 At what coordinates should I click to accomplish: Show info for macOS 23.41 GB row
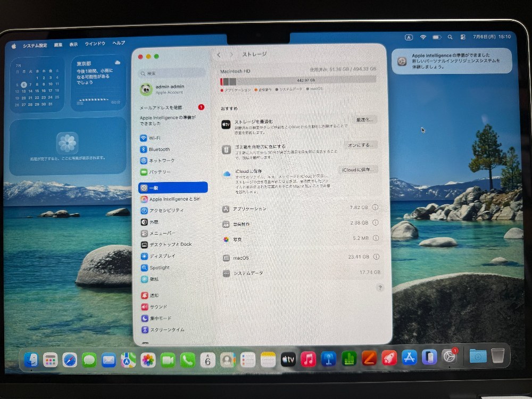(376, 257)
